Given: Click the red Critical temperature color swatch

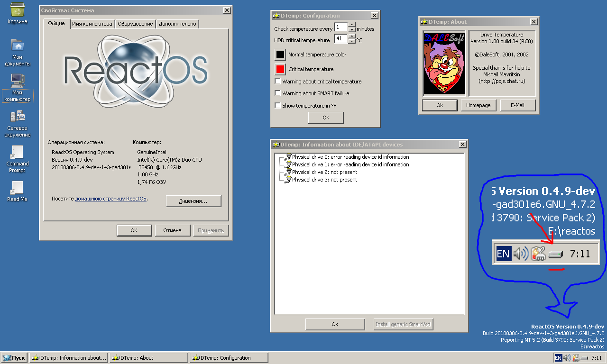Looking at the screenshot, I should point(280,69).
